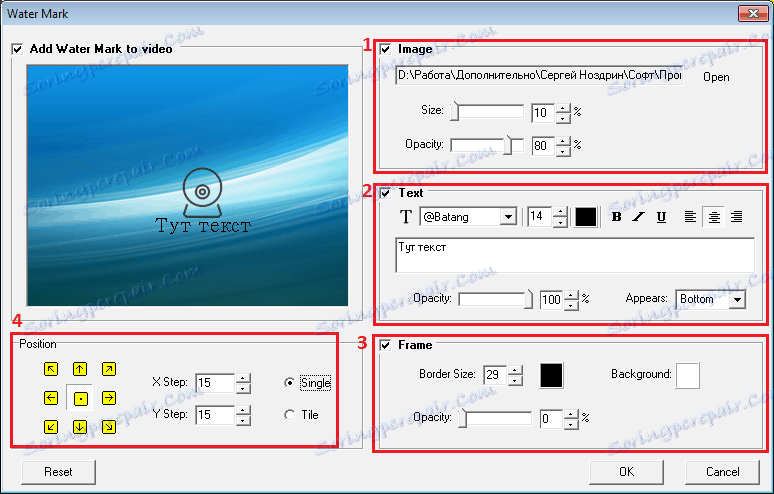Increase image Size spinner value

(563, 108)
